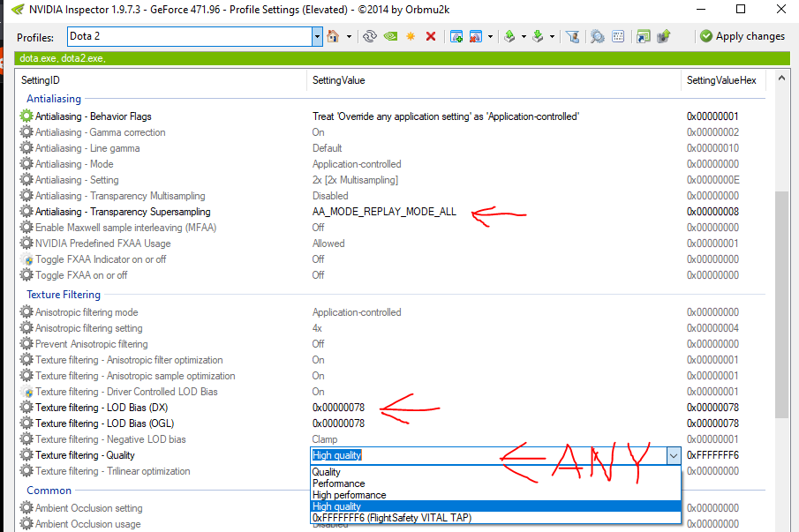
Task: Click the red X delete profile icon
Action: (x=431, y=36)
